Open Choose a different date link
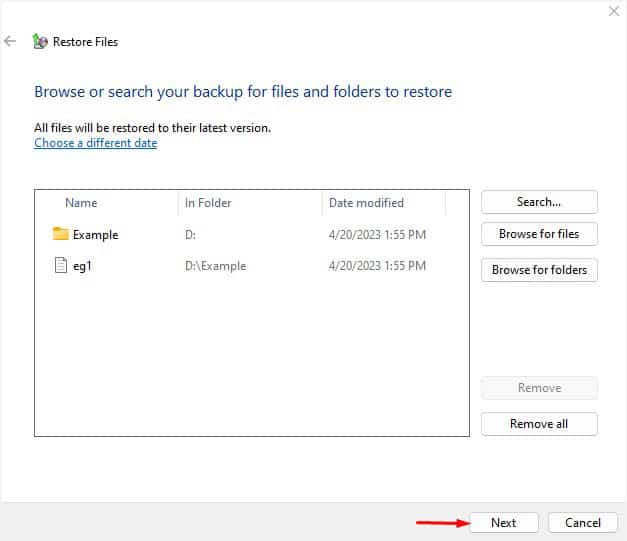Screen dimensions: 627x541 coord(96,143)
